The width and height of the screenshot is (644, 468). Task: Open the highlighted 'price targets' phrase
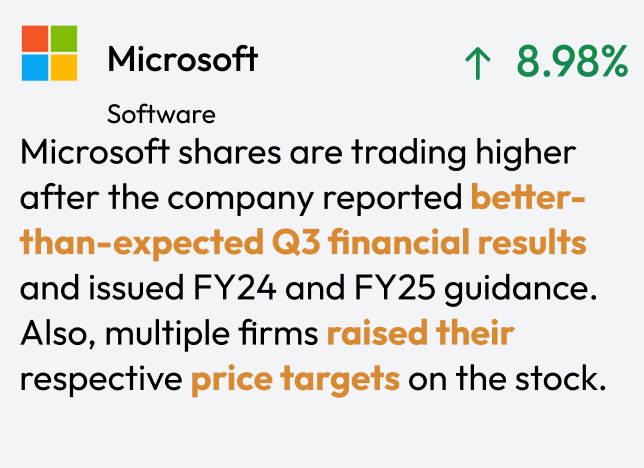coord(295,380)
